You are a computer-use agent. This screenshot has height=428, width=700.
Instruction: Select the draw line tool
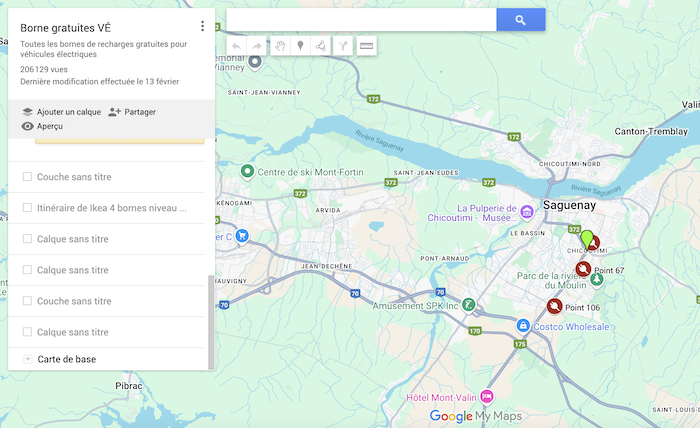(x=321, y=46)
